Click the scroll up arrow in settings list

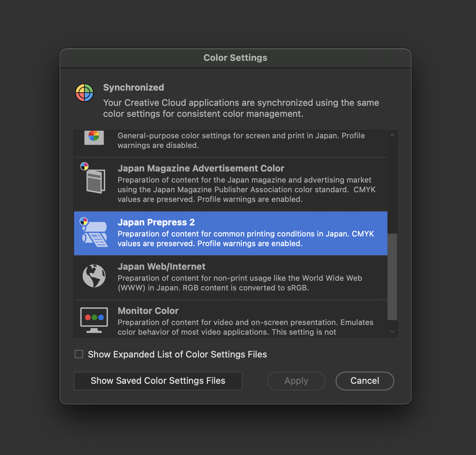tap(392, 135)
